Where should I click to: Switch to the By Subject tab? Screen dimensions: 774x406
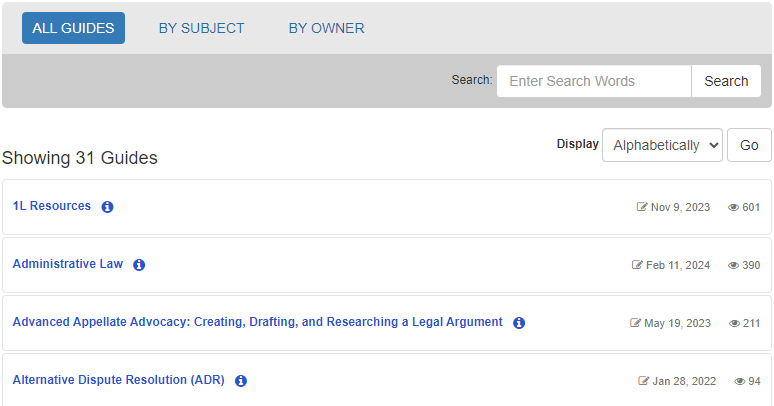(201, 28)
